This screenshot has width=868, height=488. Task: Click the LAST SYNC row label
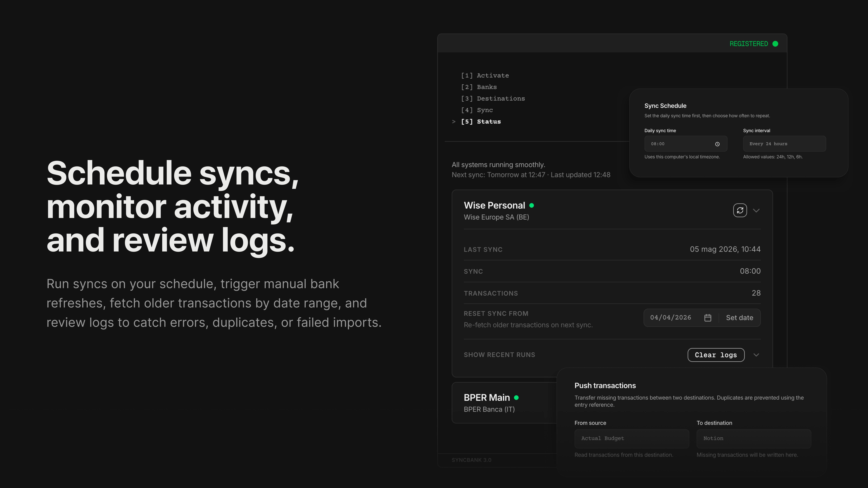pyautogui.click(x=483, y=250)
